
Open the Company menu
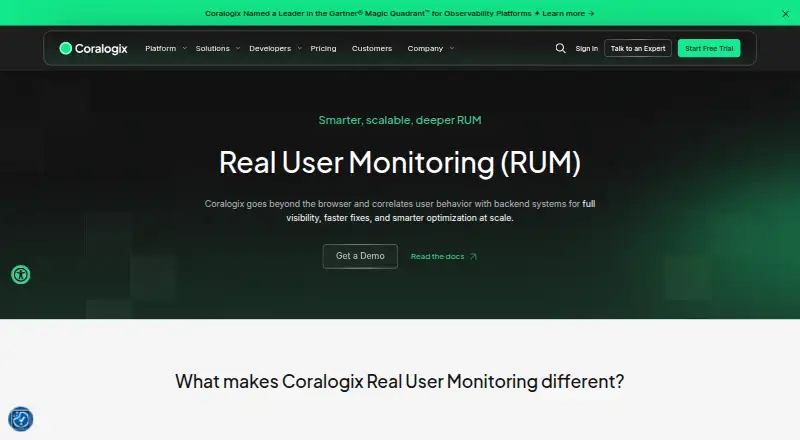coord(425,48)
